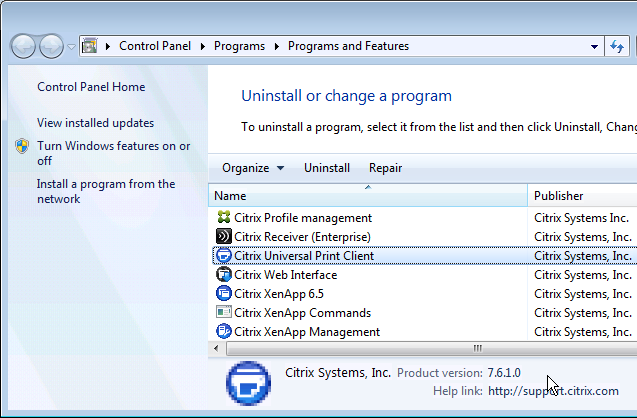Click the Forward navigation arrow button
This screenshot has height=418, width=637.
click(51, 46)
